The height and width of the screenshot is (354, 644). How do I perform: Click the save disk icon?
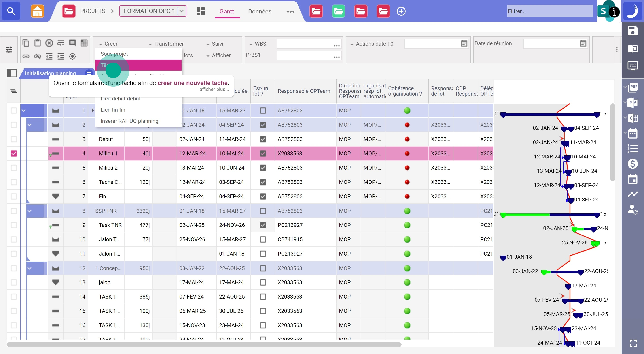tap(633, 31)
